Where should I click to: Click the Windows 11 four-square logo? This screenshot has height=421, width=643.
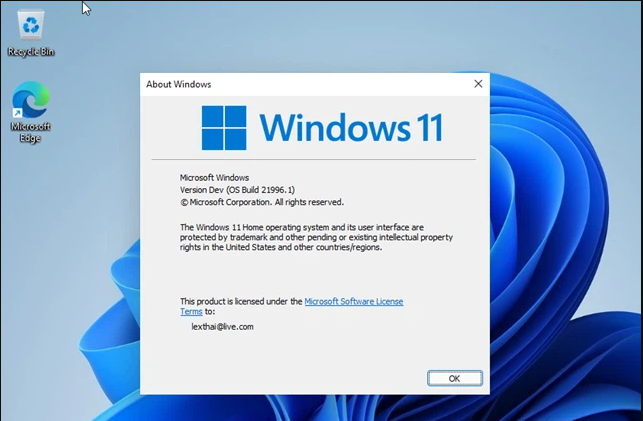pyautogui.click(x=224, y=128)
